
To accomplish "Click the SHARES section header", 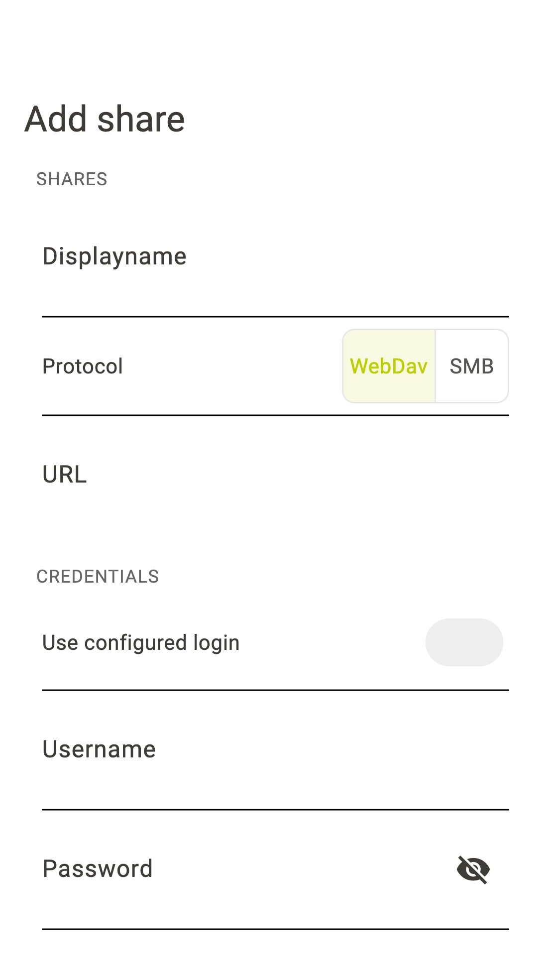I will pyautogui.click(x=72, y=179).
